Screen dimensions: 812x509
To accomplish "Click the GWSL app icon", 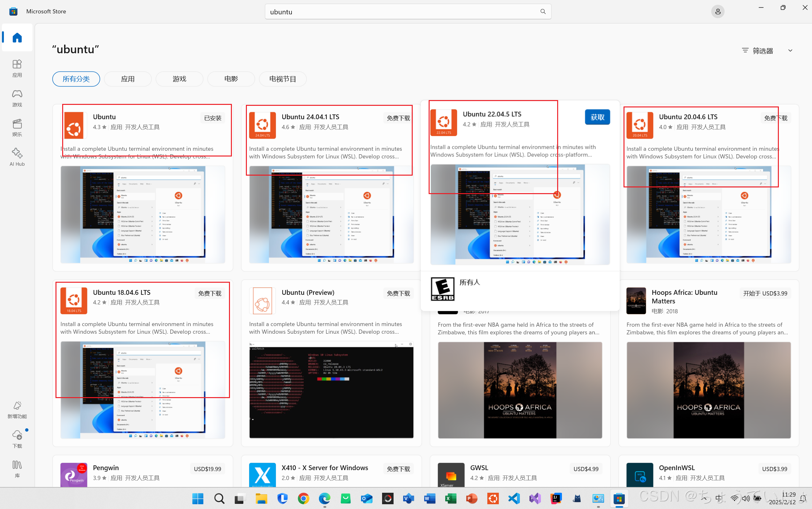I will (451, 475).
